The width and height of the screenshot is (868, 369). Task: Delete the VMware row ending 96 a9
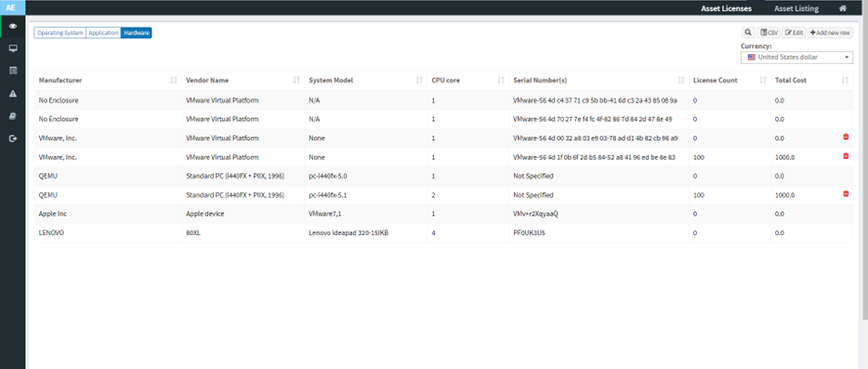click(846, 137)
